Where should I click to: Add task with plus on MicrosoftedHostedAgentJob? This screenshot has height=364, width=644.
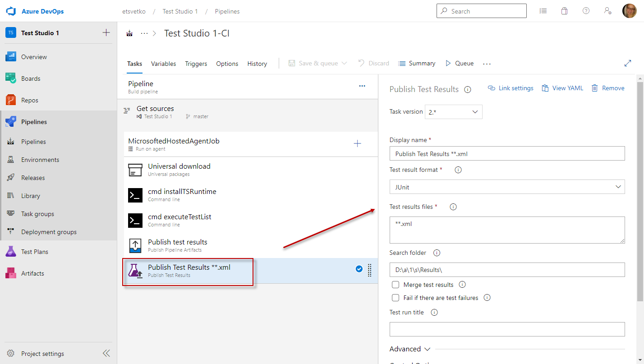357,144
